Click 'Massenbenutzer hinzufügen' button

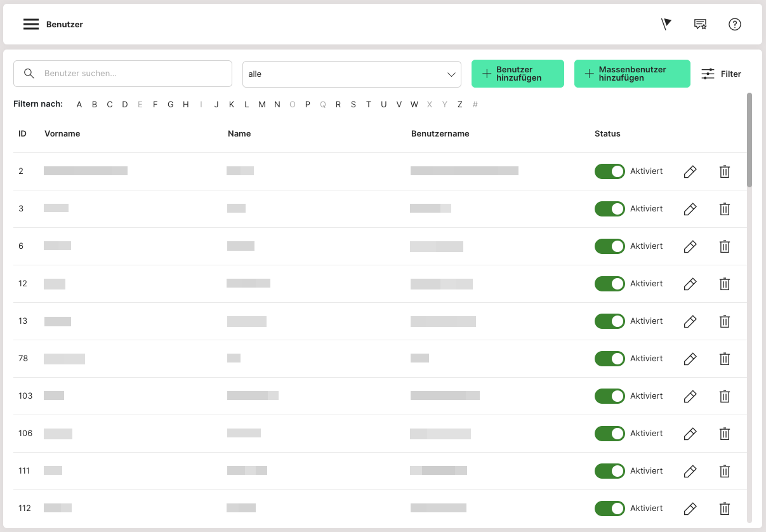pyautogui.click(x=631, y=74)
